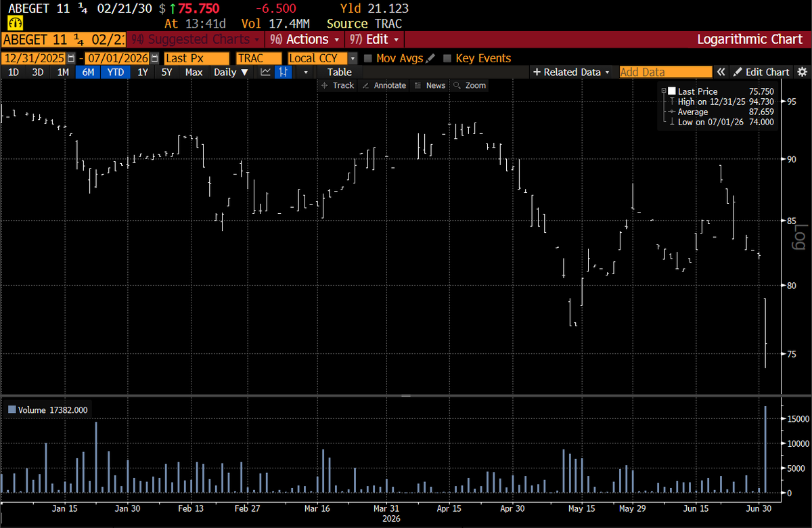Activate the Track crosshair tool
The height and width of the screenshot is (528, 812).
[x=338, y=85]
